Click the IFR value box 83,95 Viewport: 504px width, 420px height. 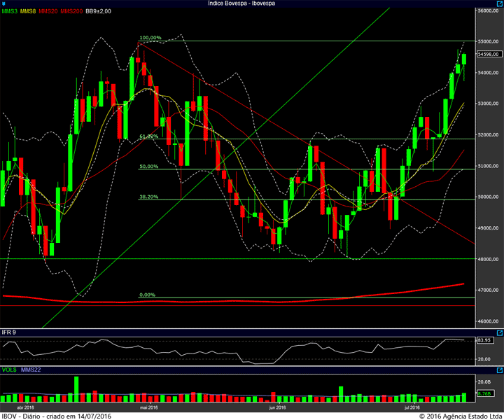[485, 340]
